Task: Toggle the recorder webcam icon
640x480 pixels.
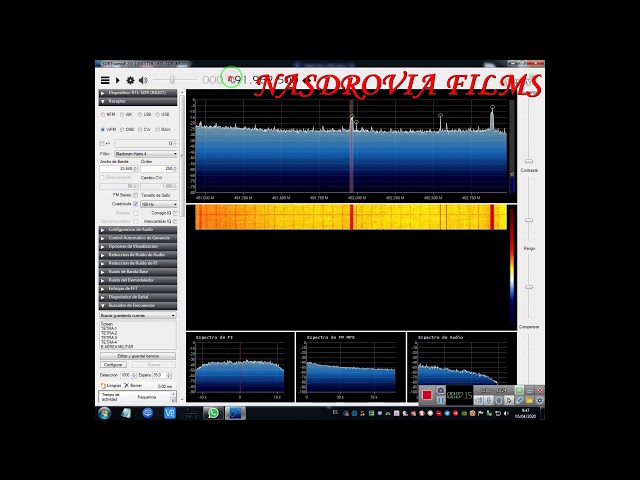Action: click(498, 400)
